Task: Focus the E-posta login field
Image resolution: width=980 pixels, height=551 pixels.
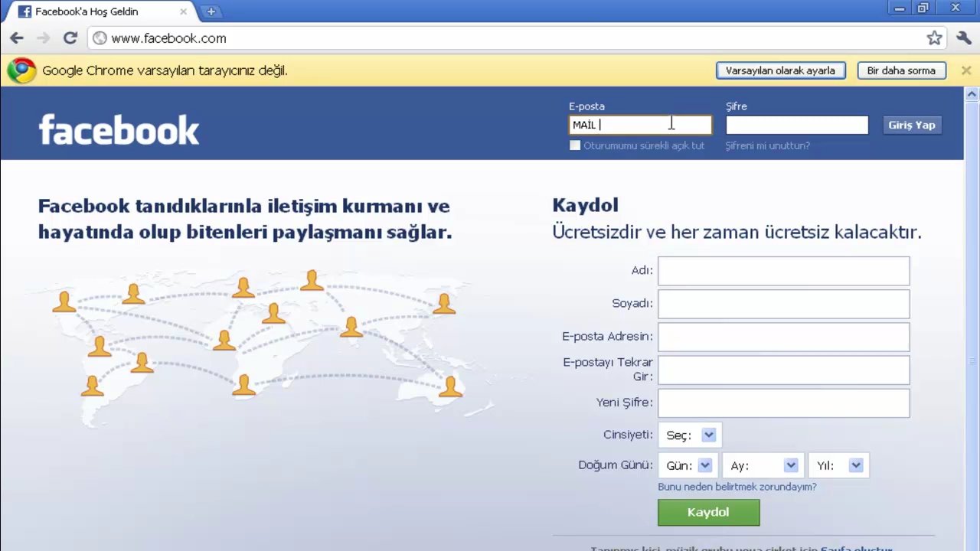Action: tap(640, 125)
